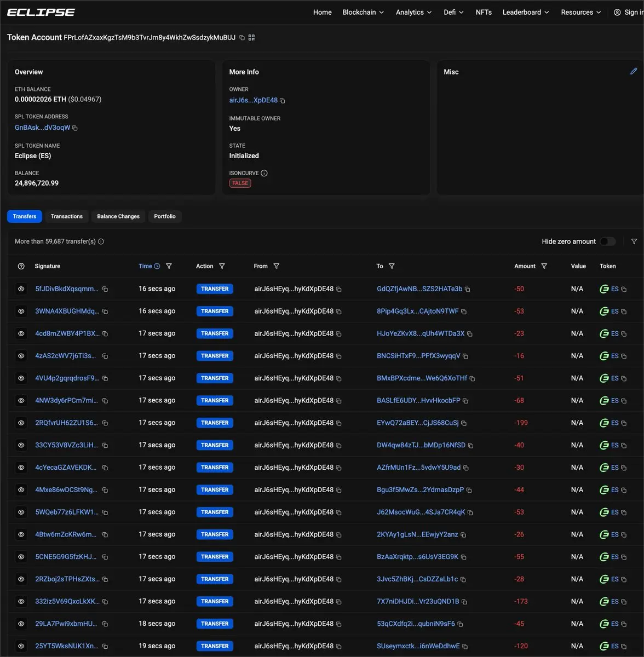Edit the Misc panel with pencil icon
Screen dimensions: 644x657
pos(634,71)
